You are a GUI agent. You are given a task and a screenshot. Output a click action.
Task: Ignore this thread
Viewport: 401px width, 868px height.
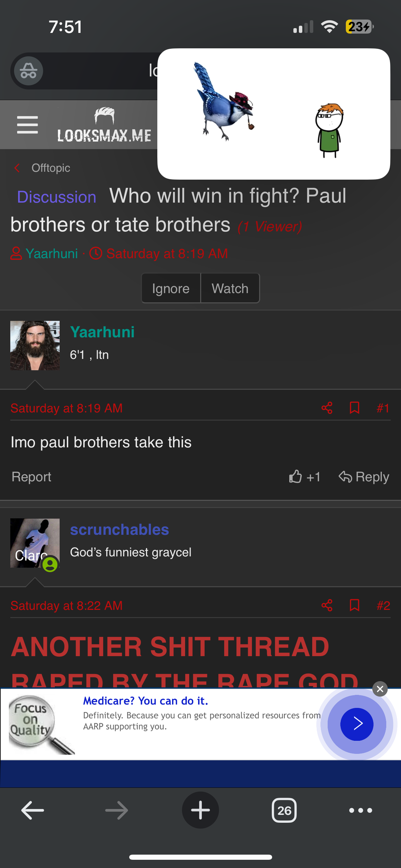click(x=171, y=288)
